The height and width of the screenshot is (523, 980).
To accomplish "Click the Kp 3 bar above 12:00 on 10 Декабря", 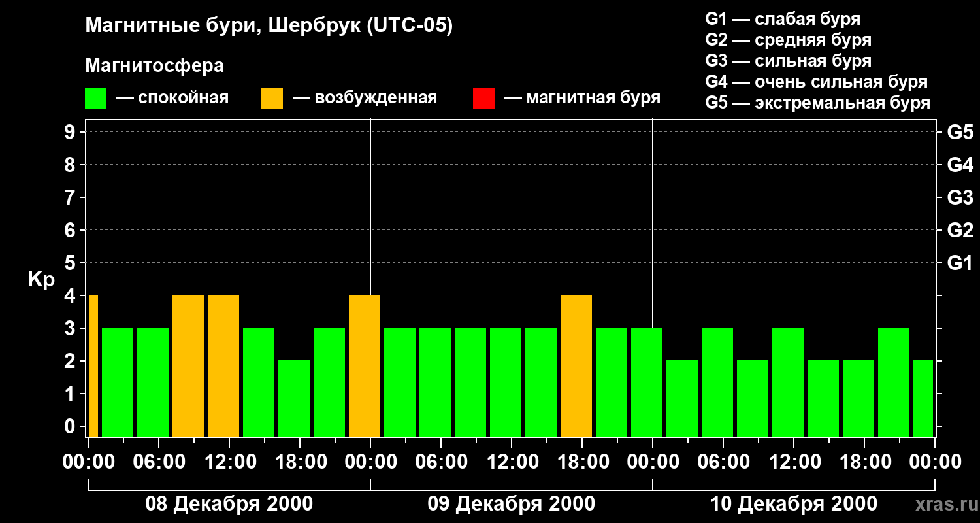I will point(788,382).
